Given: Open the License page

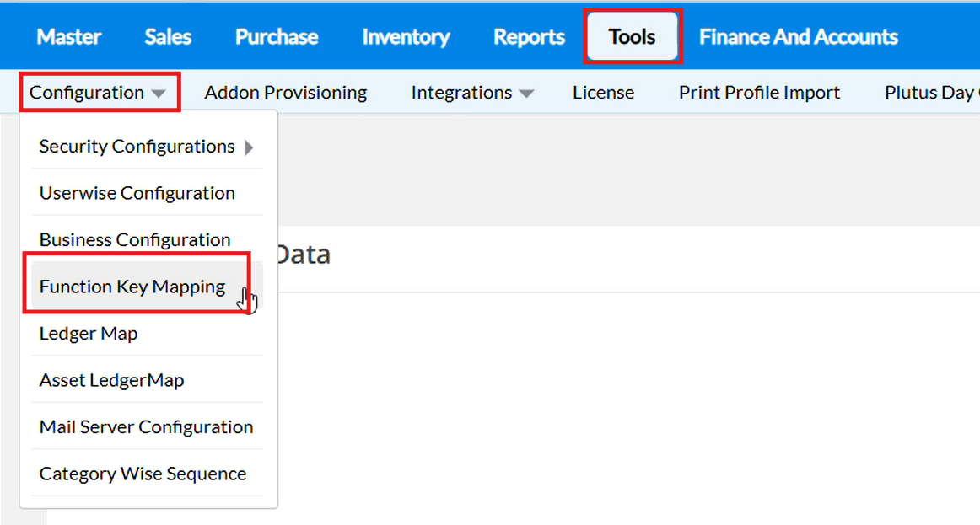Looking at the screenshot, I should pos(603,93).
